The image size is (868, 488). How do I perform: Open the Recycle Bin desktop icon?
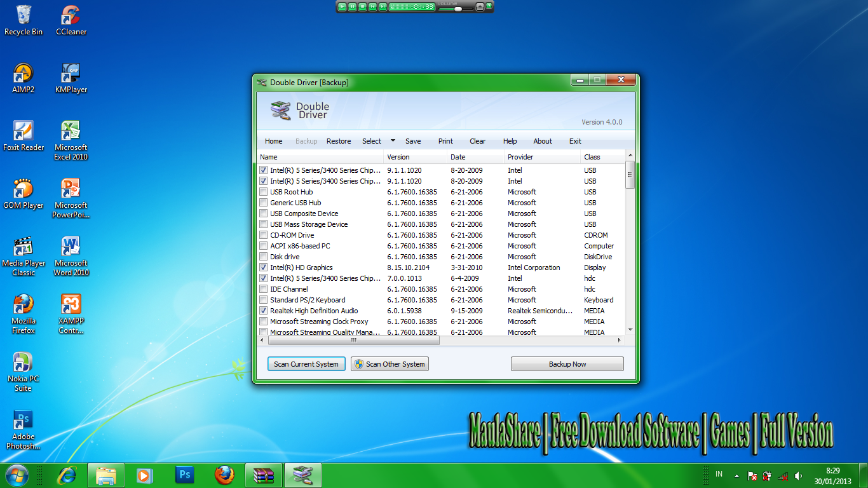point(24,20)
